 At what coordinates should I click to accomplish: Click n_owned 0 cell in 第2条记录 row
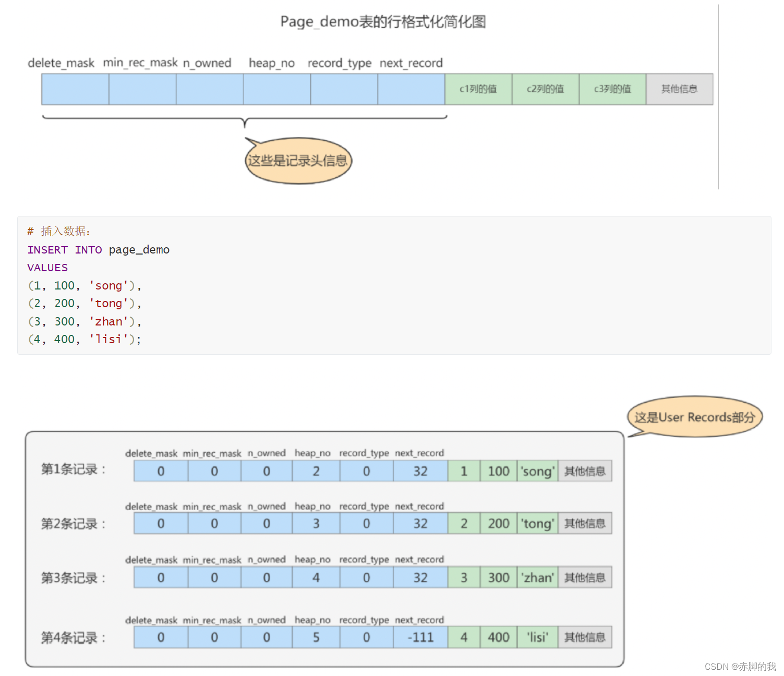point(267,524)
